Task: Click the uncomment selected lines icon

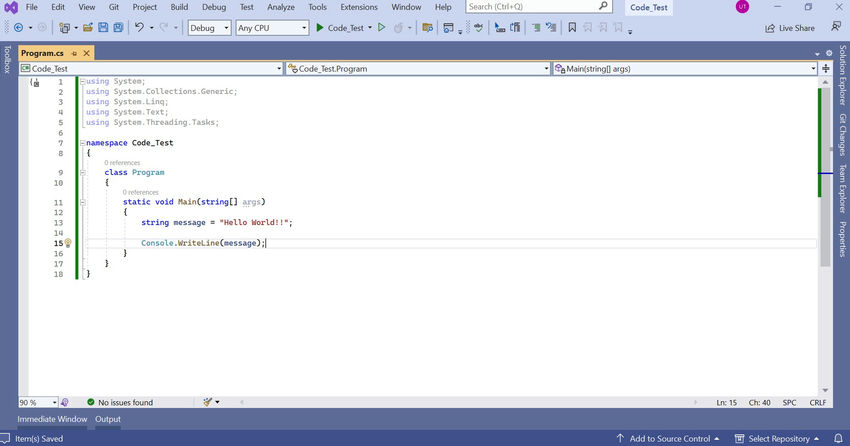Action: point(551,28)
